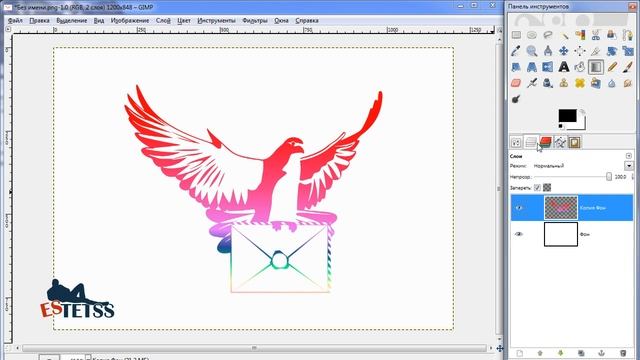Hide the bottom white background layer via its eye icon
Screen dimensions: 640x360
519,234
